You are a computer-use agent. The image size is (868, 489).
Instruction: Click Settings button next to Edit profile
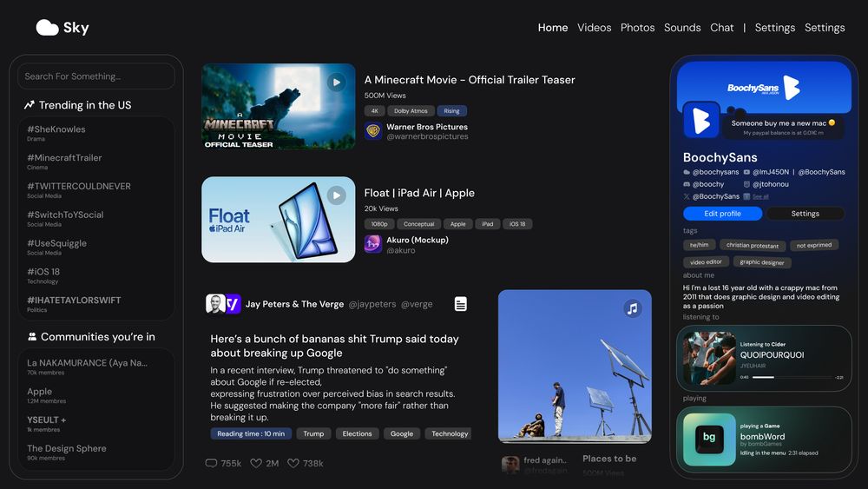click(x=805, y=213)
